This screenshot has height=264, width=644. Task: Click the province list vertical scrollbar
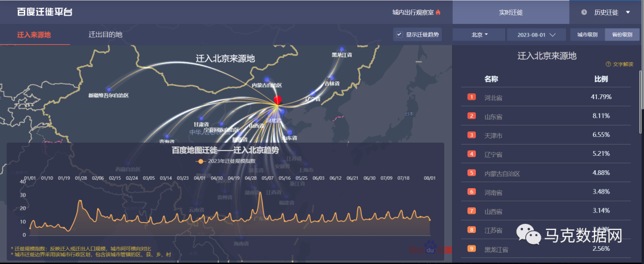click(x=642, y=101)
